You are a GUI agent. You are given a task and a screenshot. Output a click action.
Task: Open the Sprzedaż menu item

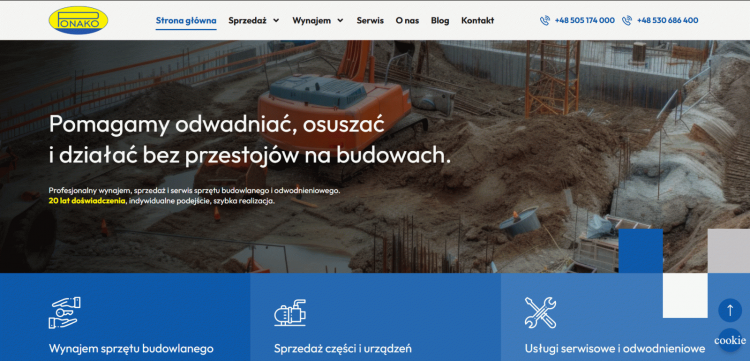pos(247,21)
